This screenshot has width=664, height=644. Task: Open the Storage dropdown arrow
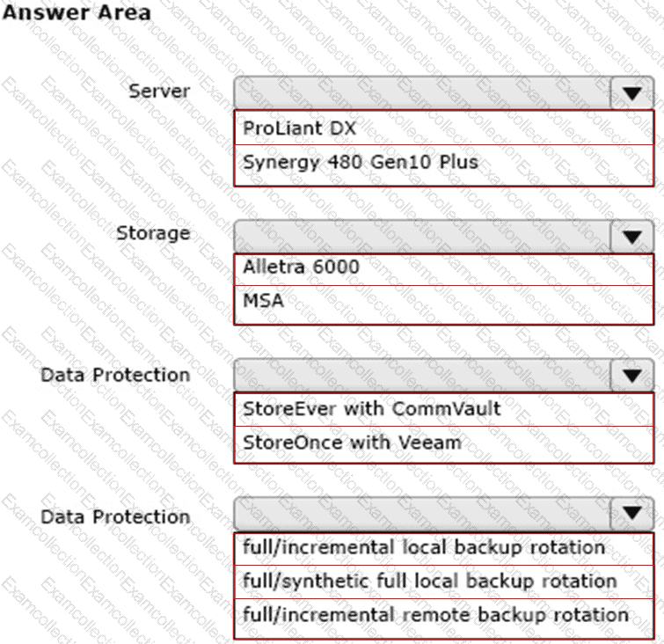pyautogui.click(x=631, y=236)
